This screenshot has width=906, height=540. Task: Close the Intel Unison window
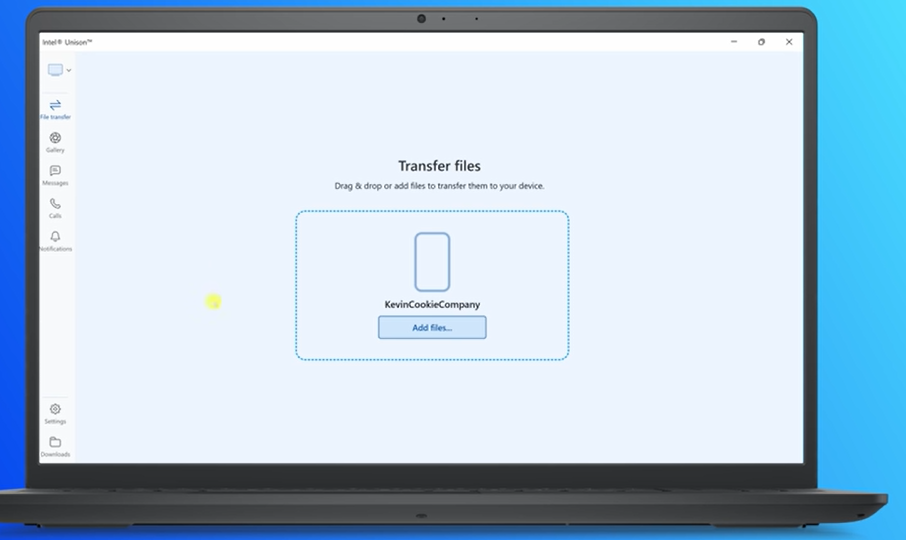789,42
